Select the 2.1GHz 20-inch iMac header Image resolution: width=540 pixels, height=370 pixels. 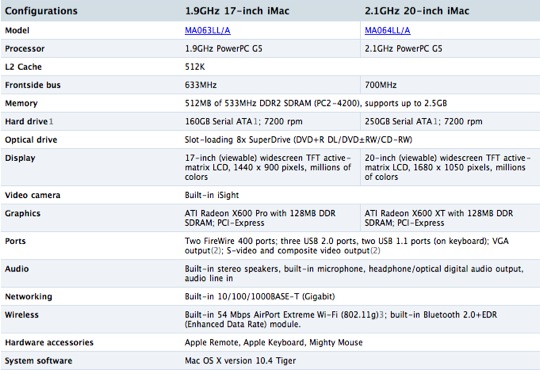point(417,11)
